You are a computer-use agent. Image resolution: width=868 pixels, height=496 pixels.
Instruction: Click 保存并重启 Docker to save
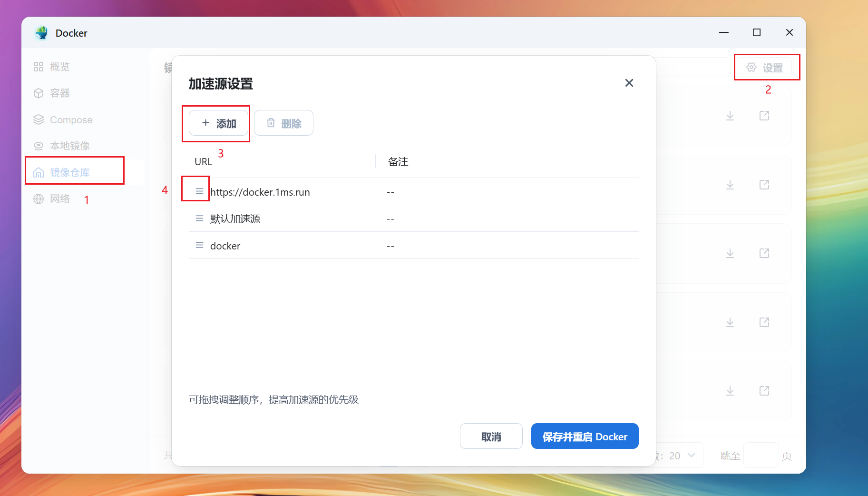point(585,436)
